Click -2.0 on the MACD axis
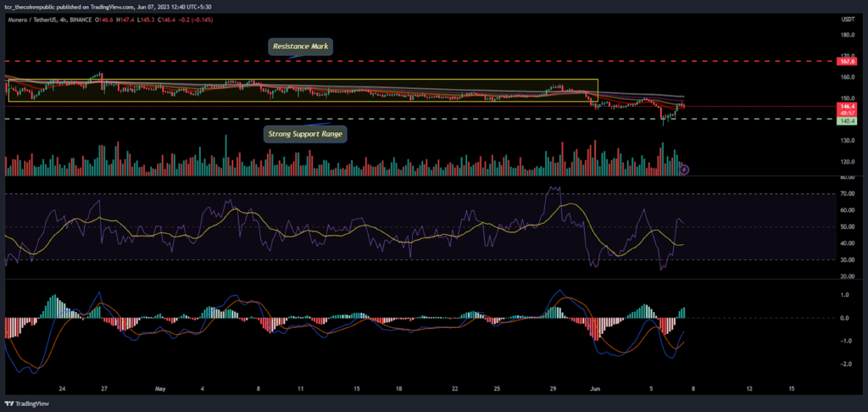868x412 pixels. [845, 365]
